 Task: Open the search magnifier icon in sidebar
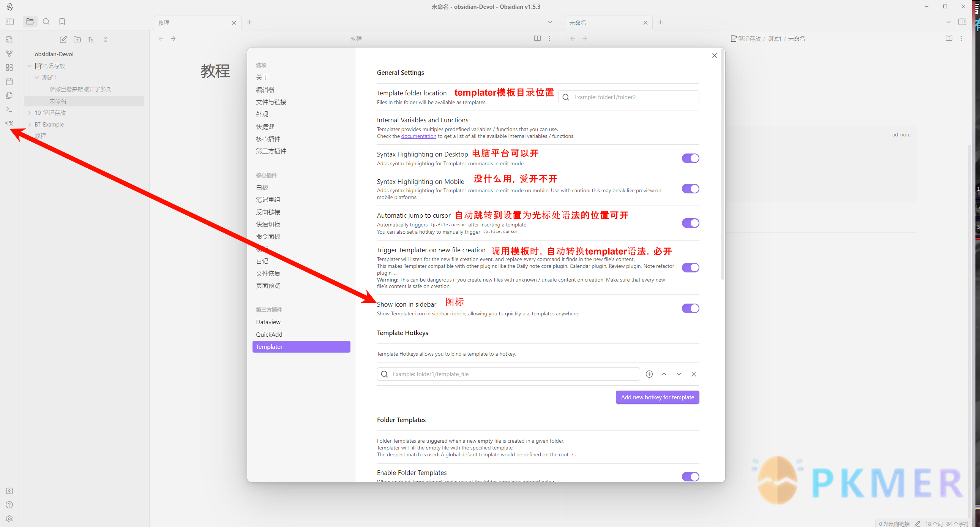pyautogui.click(x=46, y=22)
